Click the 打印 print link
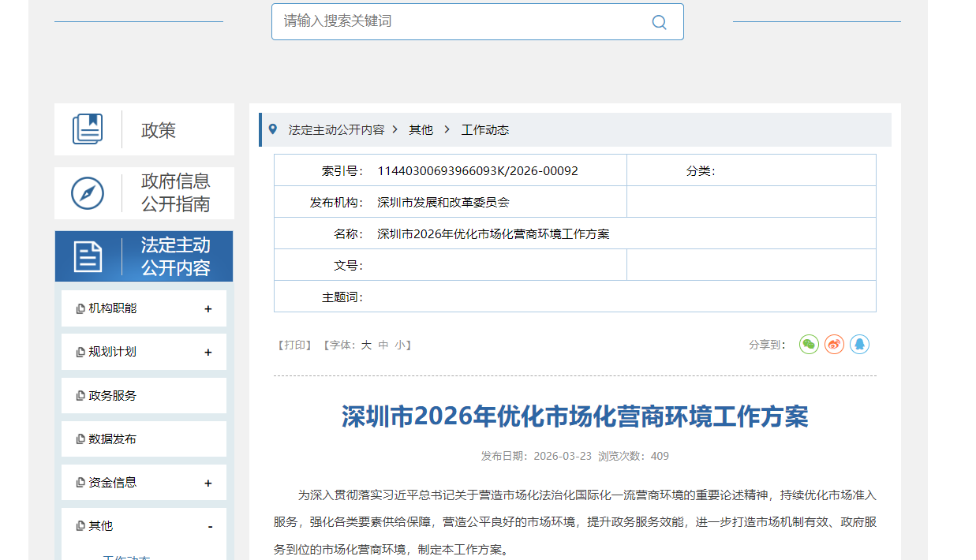Viewport: 976px width, 560px height. click(x=294, y=345)
